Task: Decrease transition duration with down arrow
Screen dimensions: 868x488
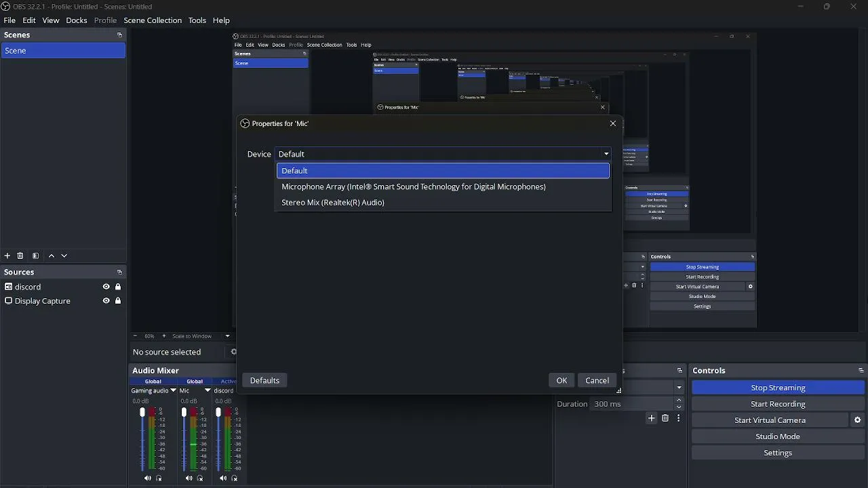Action: [679, 407]
